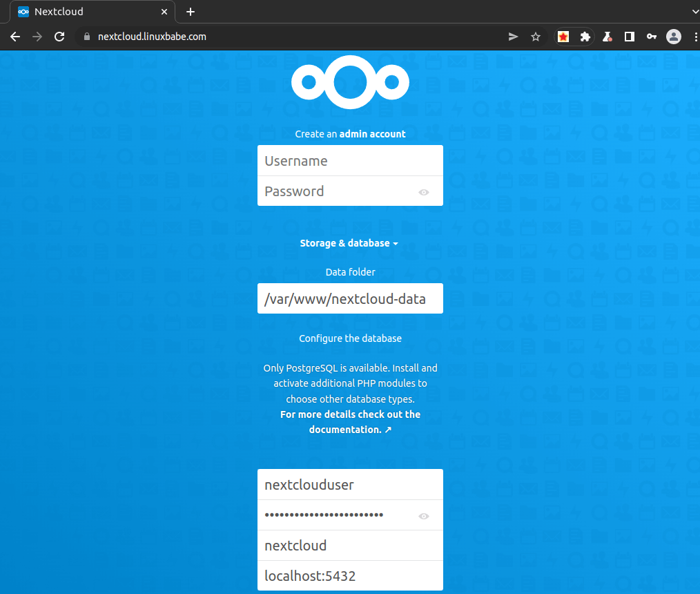Click the address bar URL

[152, 37]
